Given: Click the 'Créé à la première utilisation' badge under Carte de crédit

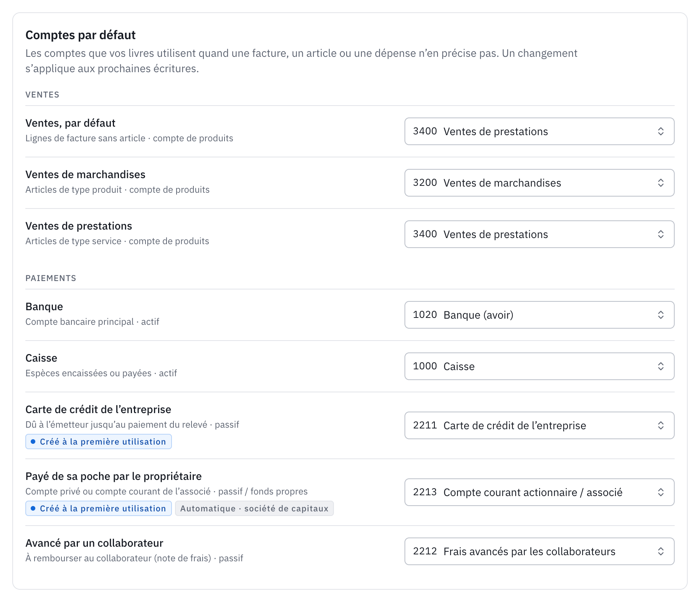Looking at the screenshot, I should click(99, 442).
